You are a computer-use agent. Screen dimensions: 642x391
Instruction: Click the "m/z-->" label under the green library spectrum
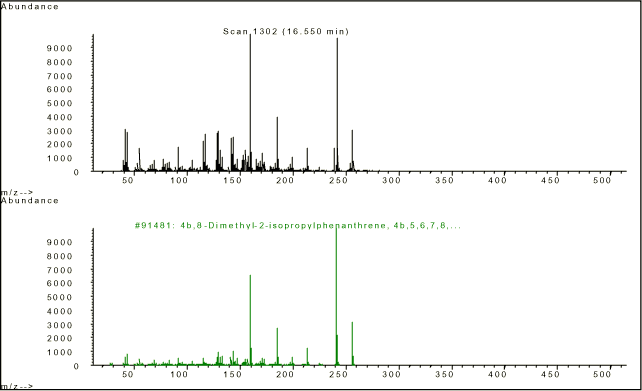click(x=16, y=386)
